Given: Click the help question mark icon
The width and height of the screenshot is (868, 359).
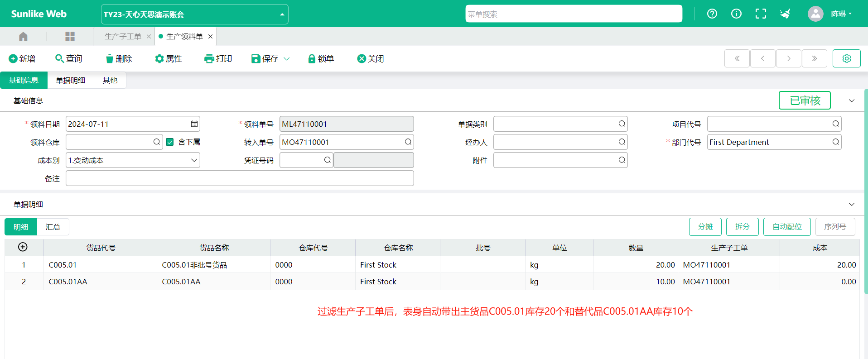Looking at the screenshot, I should click(712, 14).
